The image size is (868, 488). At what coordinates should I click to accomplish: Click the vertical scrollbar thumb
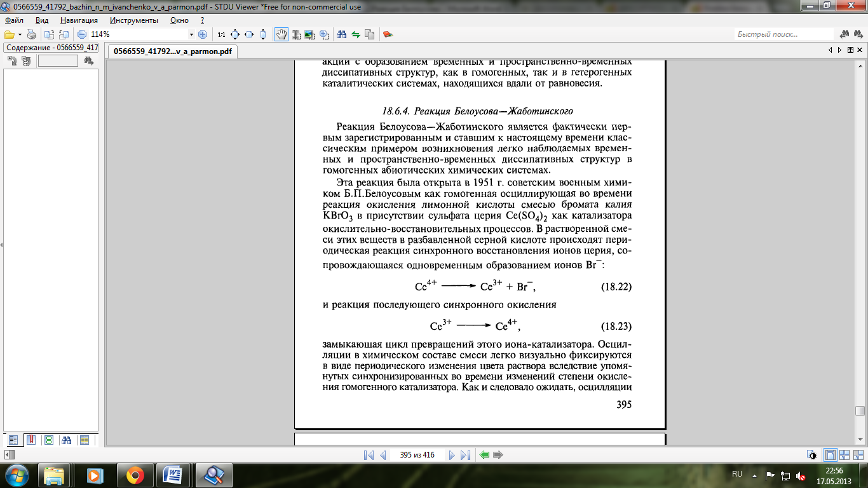(x=860, y=410)
